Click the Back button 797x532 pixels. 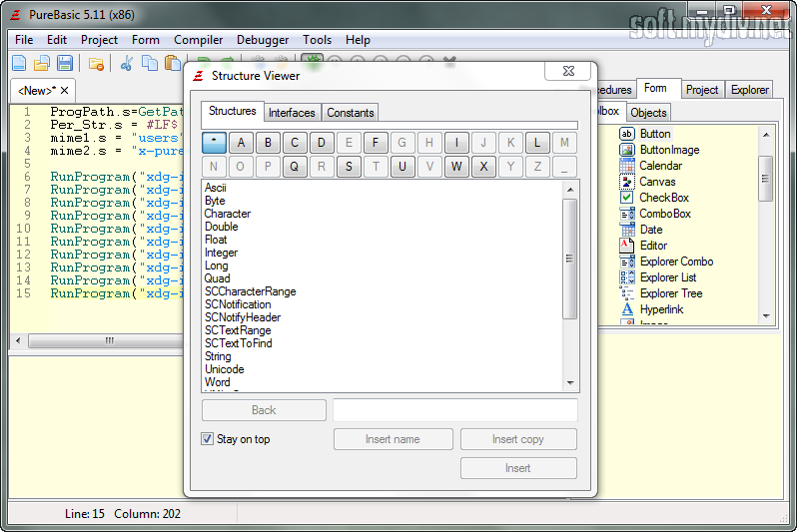coord(264,410)
